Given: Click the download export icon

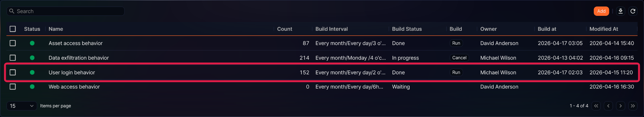Looking at the screenshot, I should coord(620,11).
